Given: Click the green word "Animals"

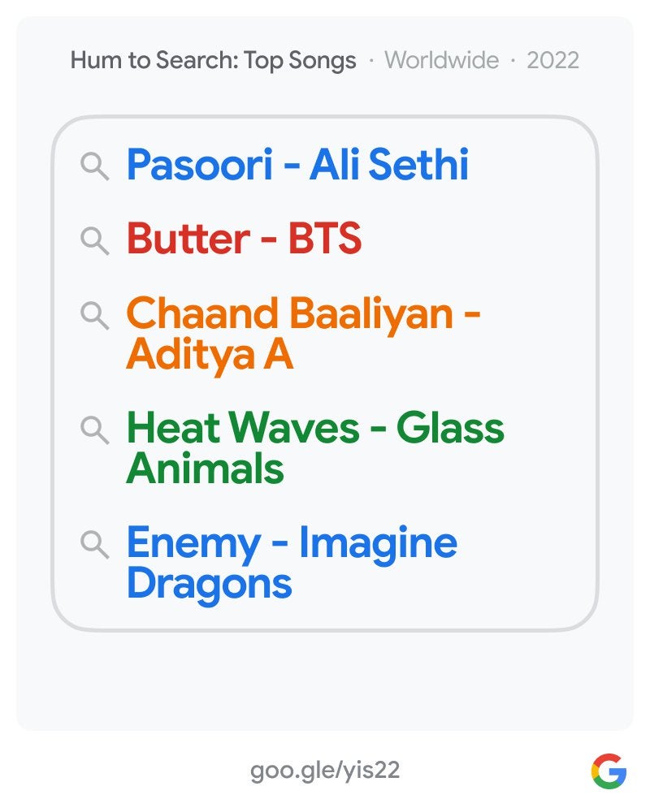Looking at the screenshot, I should coord(205,469).
